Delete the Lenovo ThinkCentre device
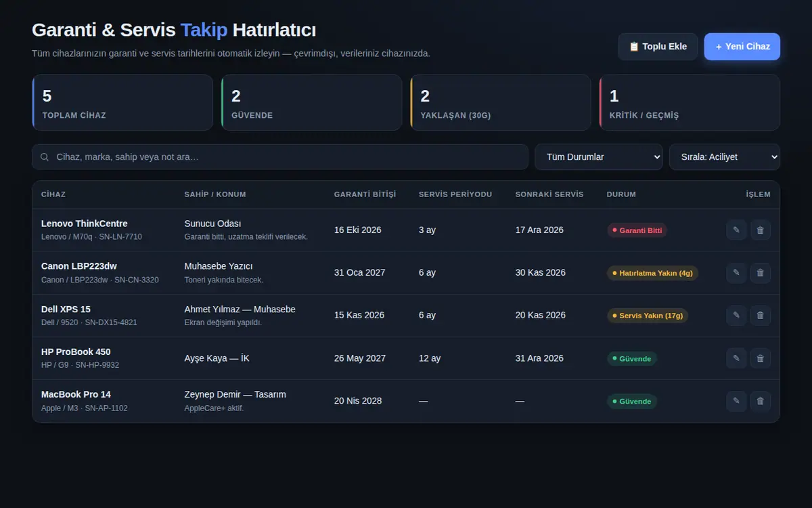Screen dimensions: 812x508 click(x=760, y=230)
